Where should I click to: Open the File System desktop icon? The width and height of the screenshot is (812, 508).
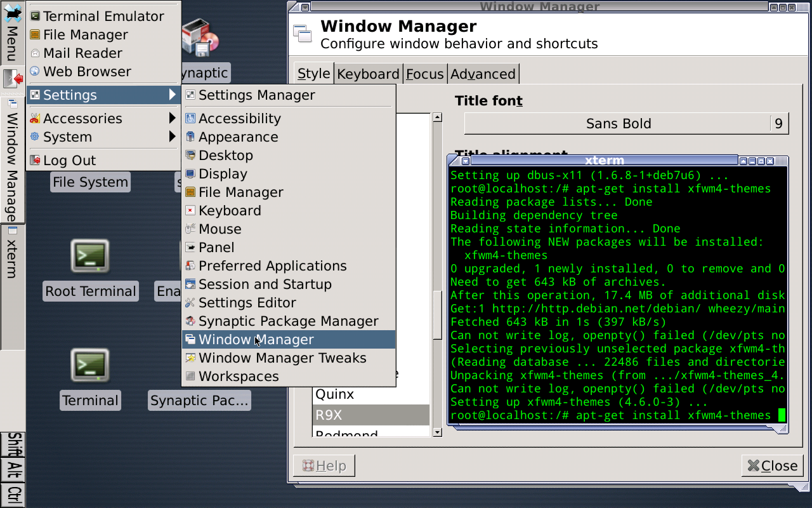[x=90, y=182]
